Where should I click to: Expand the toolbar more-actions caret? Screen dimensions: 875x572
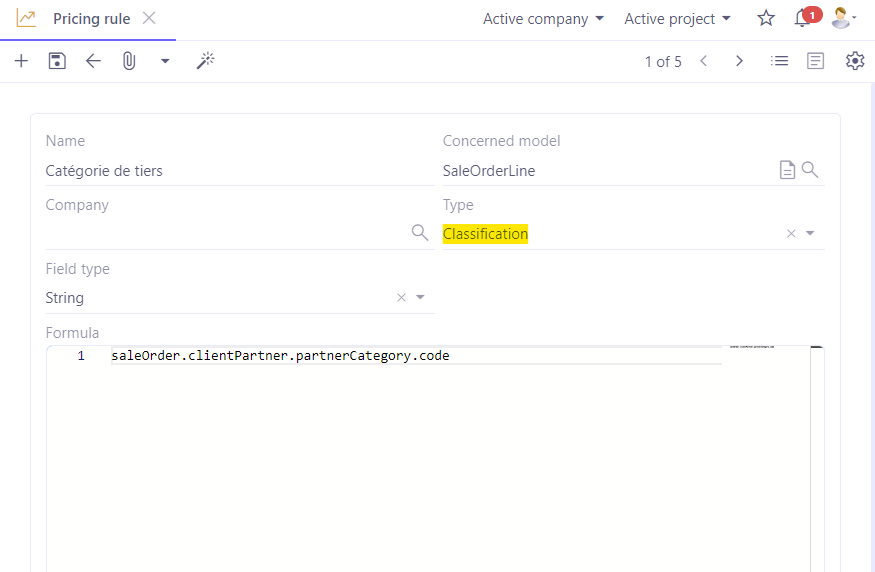click(x=165, y=61)
